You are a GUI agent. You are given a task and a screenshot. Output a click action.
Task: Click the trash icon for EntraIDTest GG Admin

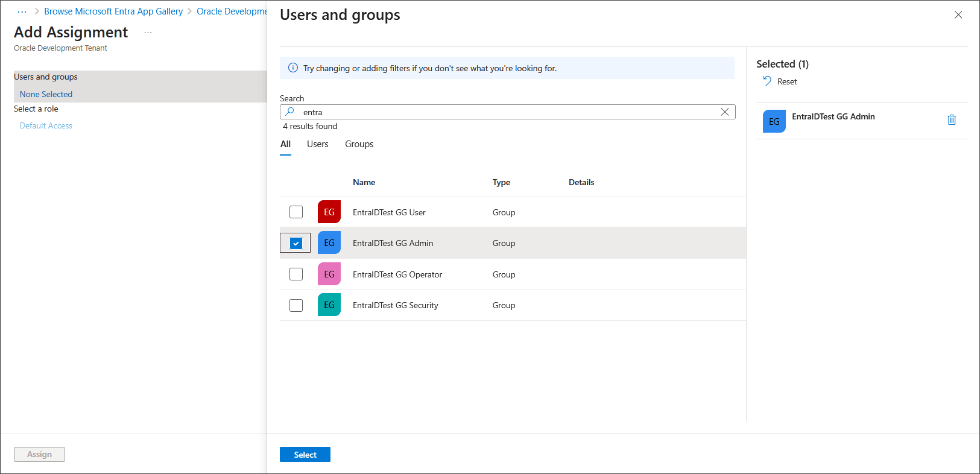[952, 120]
